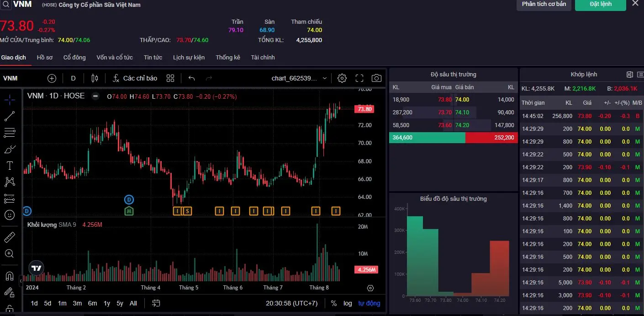Export Khớp lệnh data to Excel
The width and height of the screenshot is (644, 316).
(x=630, y=75)
